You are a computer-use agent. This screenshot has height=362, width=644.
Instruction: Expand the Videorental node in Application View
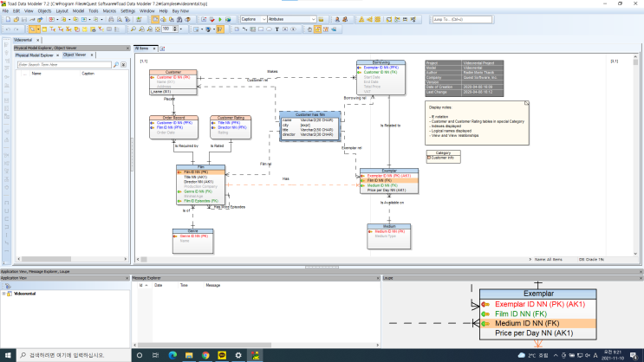point(4,294)
